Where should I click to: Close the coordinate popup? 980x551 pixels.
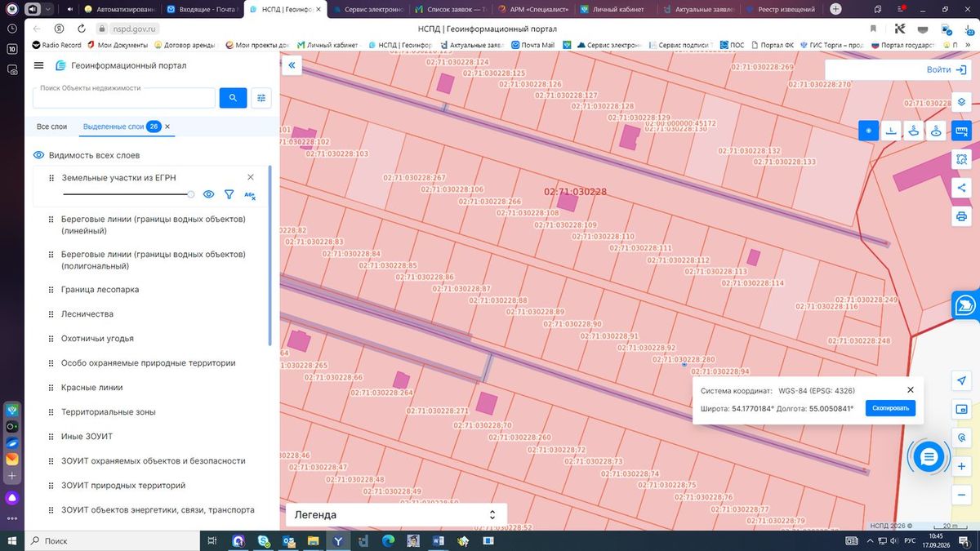pyautogui.click(x=911, y=390)
